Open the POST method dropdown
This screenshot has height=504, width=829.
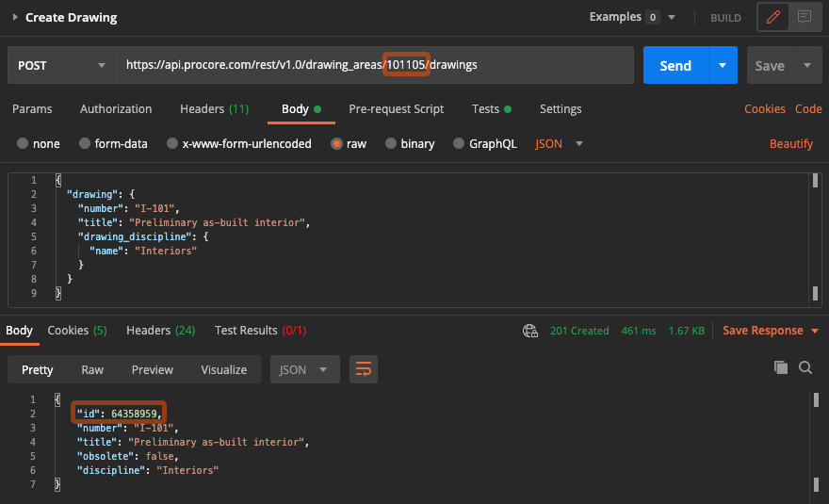click(62, 65)
